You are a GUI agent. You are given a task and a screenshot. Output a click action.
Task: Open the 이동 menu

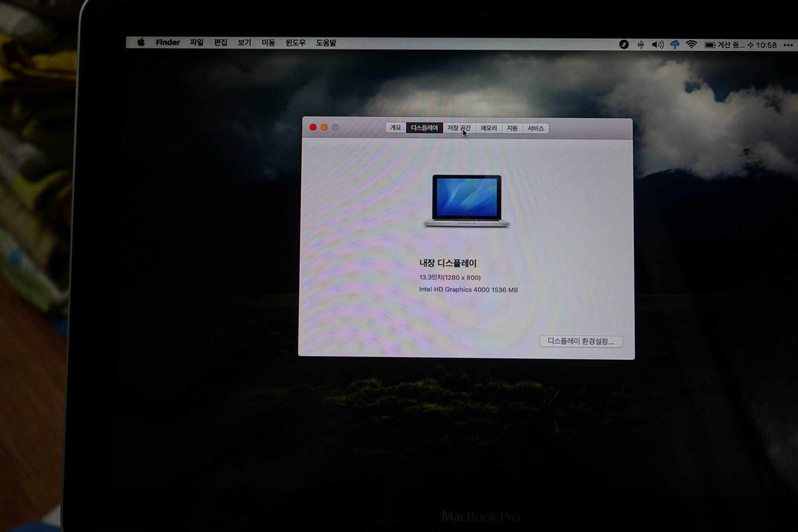click(x=268, y=43)
